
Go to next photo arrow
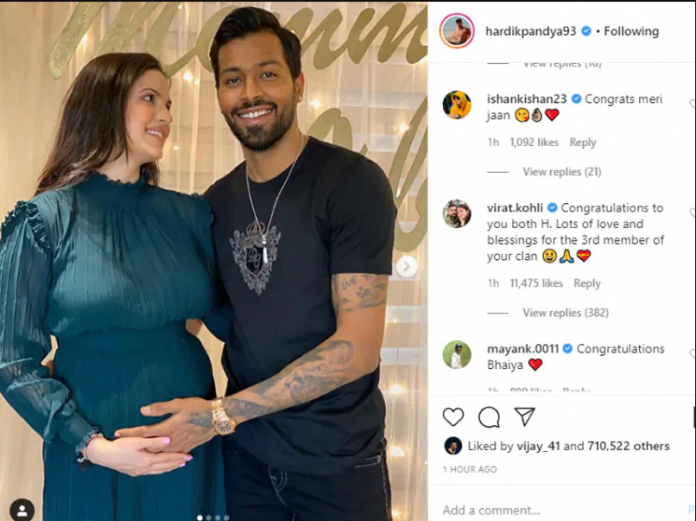tap(406, 266)
